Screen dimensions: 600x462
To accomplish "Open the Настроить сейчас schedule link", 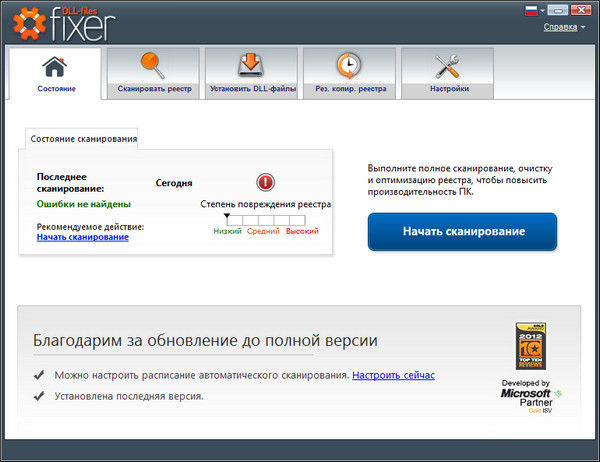I will click(393, 375).
